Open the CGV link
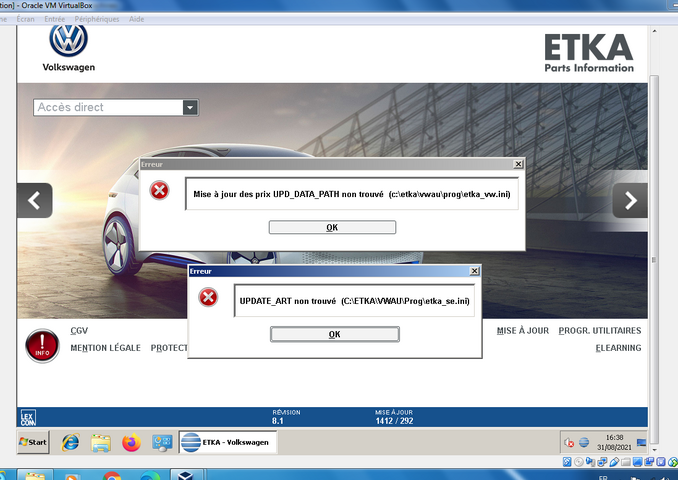Screen dimensions: 678x480 [x=79, y=331]
